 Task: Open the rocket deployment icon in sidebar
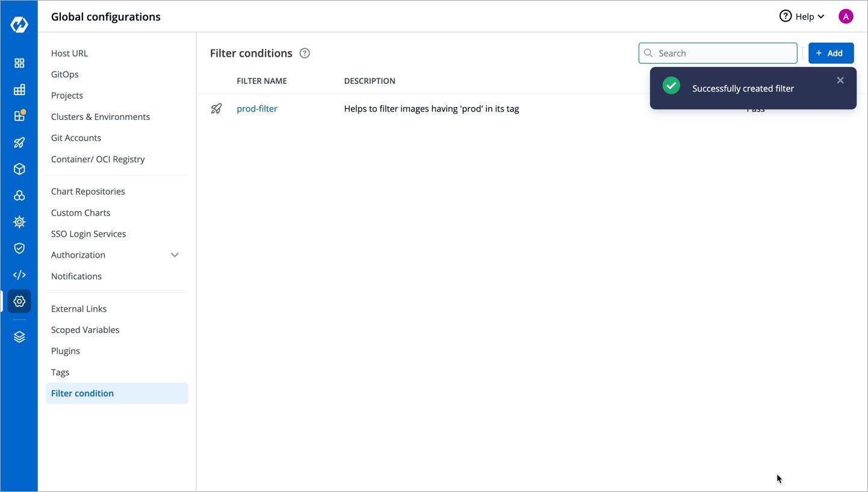tap(19, 143)
